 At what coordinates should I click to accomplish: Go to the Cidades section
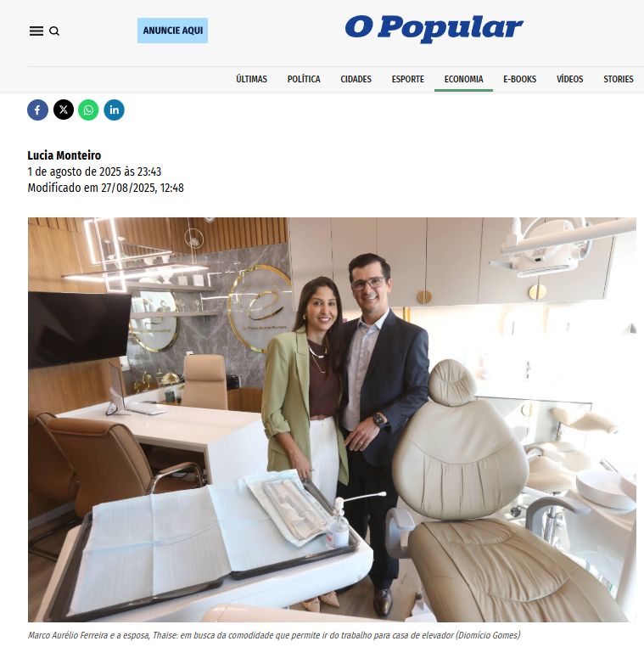356,79
